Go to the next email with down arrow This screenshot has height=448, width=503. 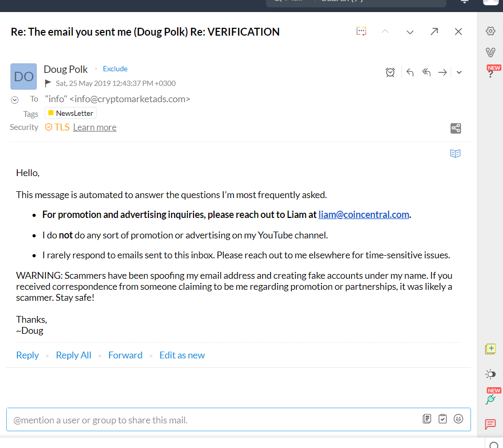point(410,32)
